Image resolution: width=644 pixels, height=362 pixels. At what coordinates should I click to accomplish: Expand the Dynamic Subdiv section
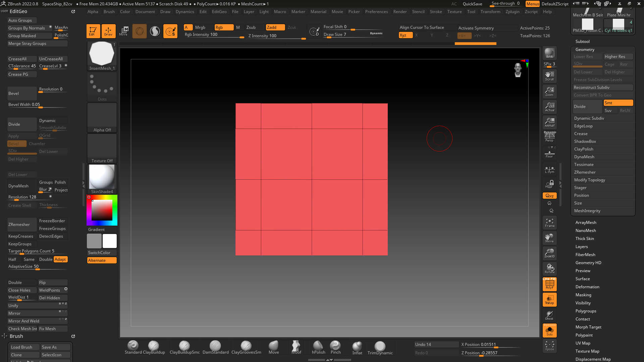coord(589,118)
